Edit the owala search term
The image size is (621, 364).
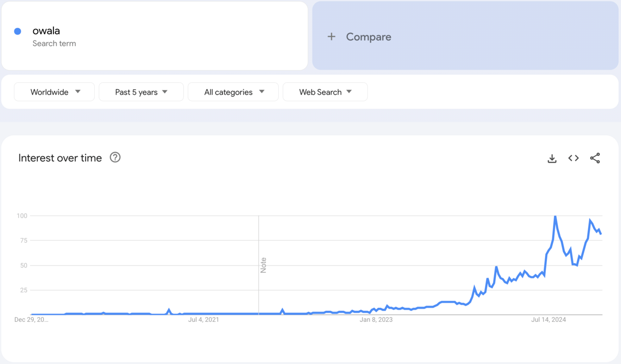coord(46,31)
